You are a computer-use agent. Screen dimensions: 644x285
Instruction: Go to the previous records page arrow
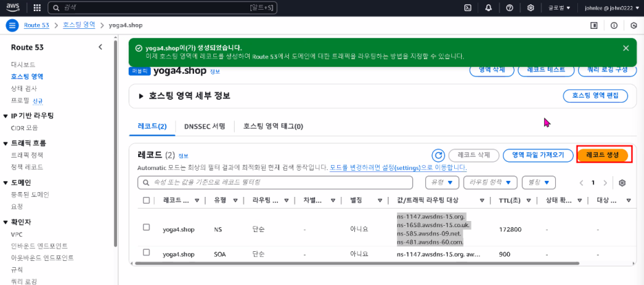(x=581, y=182)
